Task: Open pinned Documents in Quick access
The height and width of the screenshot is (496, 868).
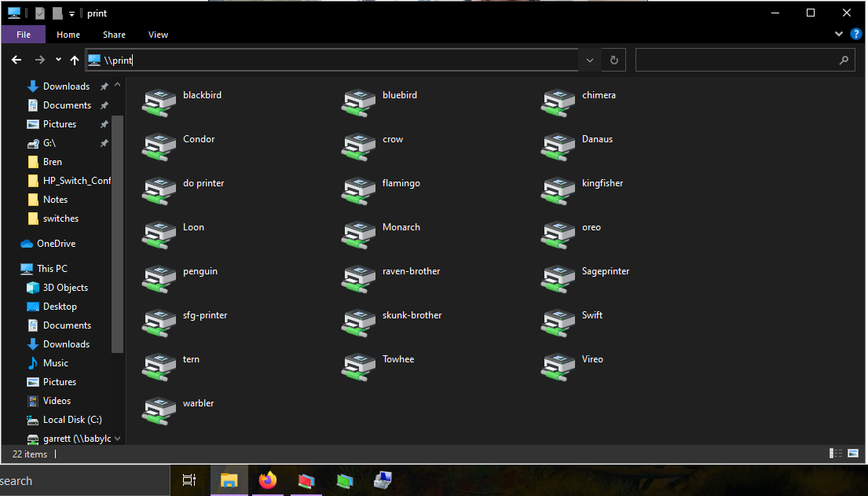Action: click(x=67, y=105)
